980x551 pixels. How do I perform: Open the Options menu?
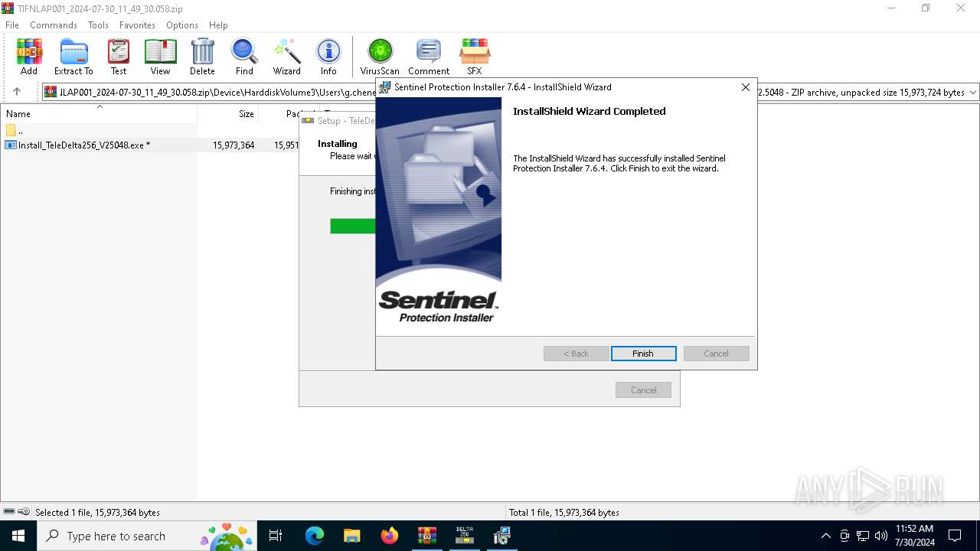pos(182,24)
